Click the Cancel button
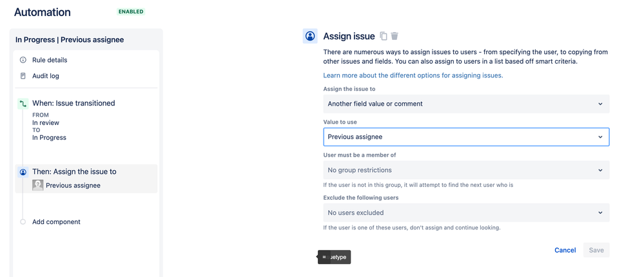 click(565, 250)
